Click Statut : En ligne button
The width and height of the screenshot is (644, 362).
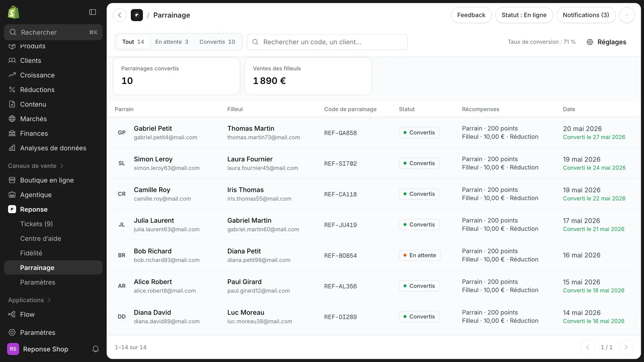(524, 15)
